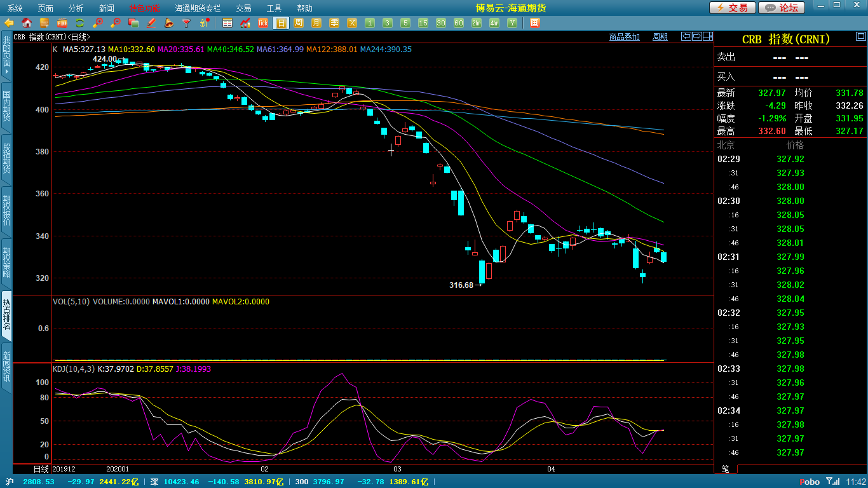Switch to Tick chart icon
Screen dimensions: 868x488
point(263,23)
